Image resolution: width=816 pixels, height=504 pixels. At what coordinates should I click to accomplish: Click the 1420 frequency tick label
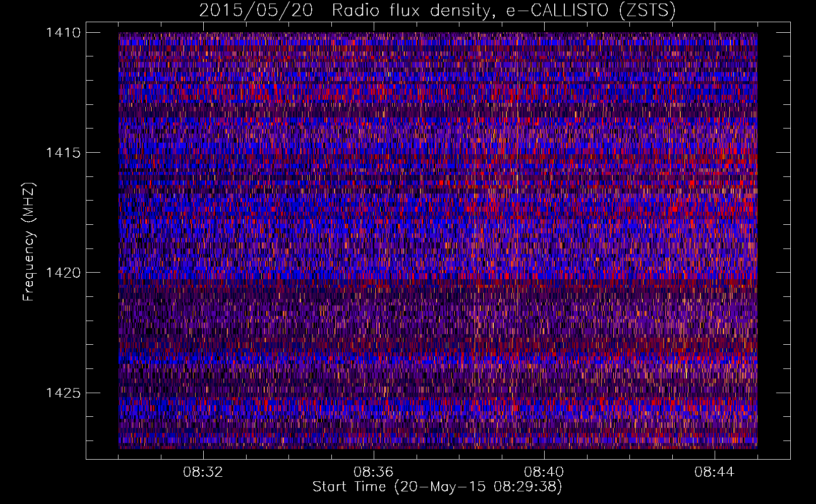[63, 273]
